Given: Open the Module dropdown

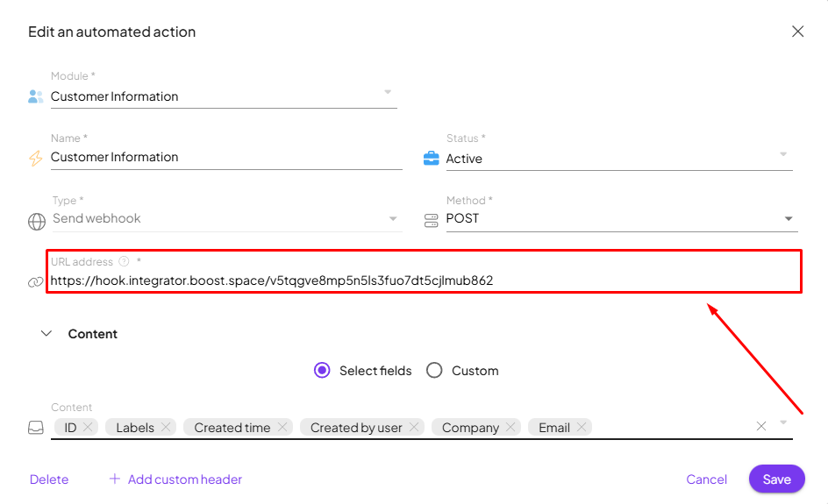Looking at the screenshot, I should click(388, 92).
